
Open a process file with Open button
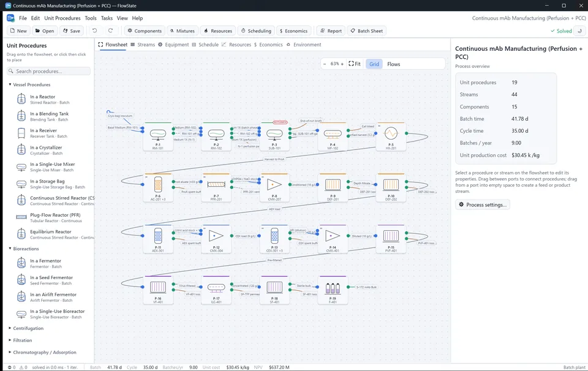pos(45,31)
